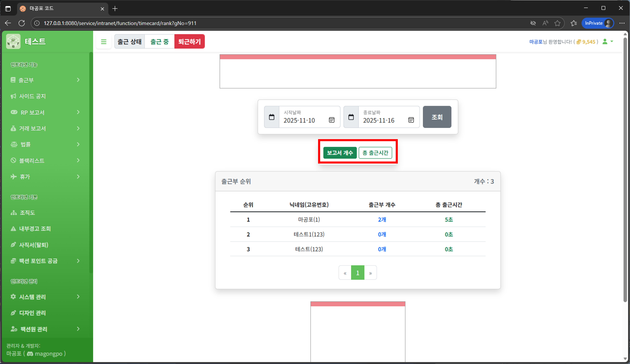
Task: Open the 조직도 menu item
Action: (x=27, y=213)
